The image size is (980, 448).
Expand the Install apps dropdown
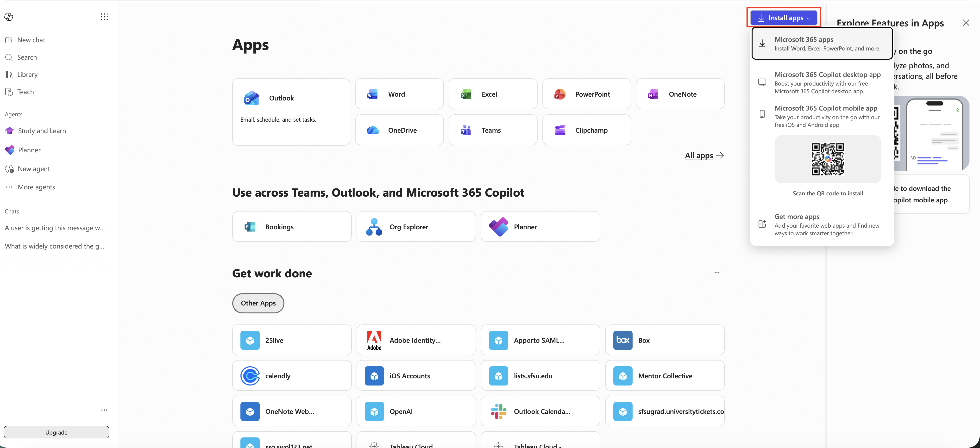point(784,18)
